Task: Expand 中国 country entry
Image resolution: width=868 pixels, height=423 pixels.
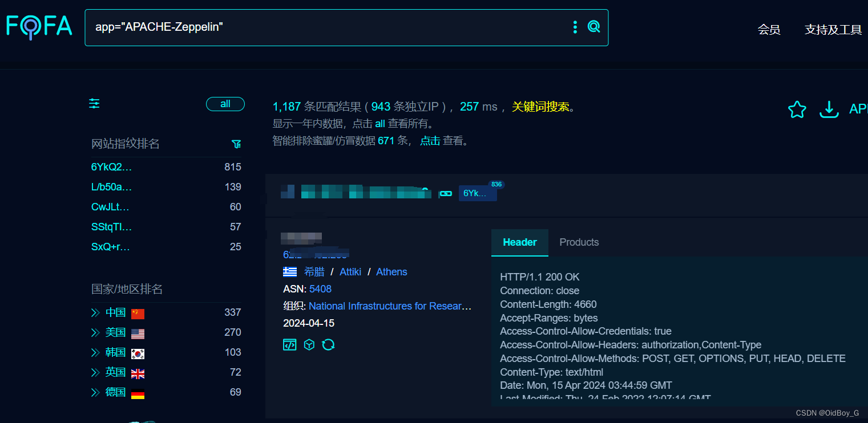Action: coord(95,312)
